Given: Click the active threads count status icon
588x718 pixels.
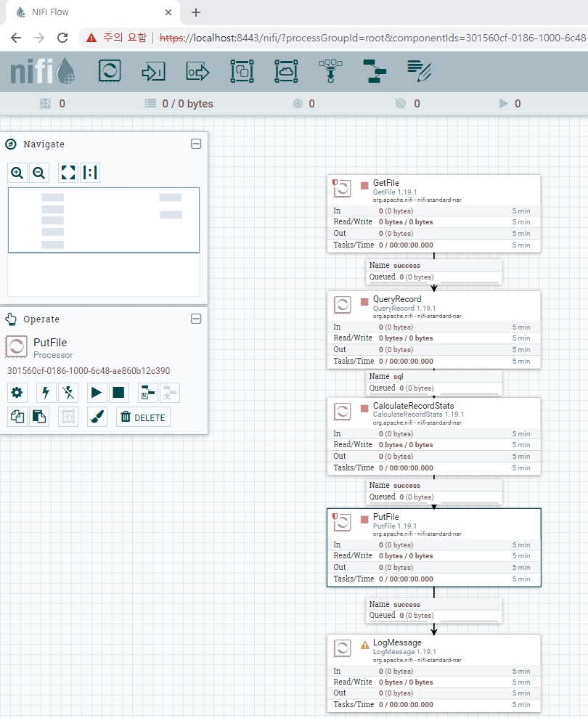Looking at the screenshot, I should 45,104.
